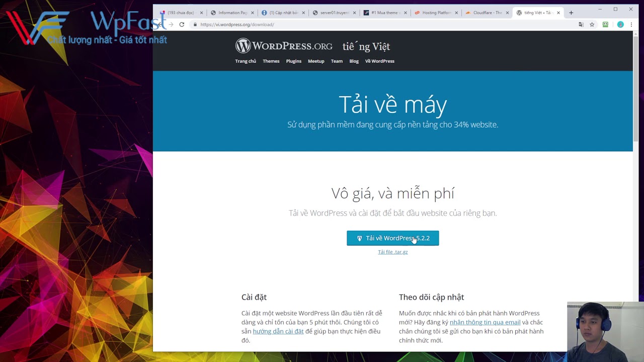The image size is (644, 362).
Task: Click the site lock icon in the address bar
Action: 195,24
